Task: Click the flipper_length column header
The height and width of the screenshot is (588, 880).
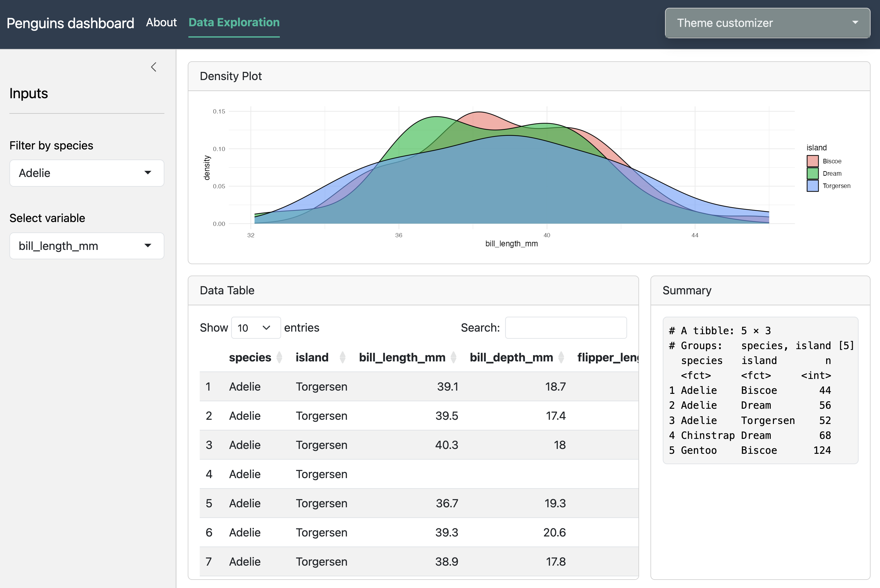Action: click(x=607, y=358)
